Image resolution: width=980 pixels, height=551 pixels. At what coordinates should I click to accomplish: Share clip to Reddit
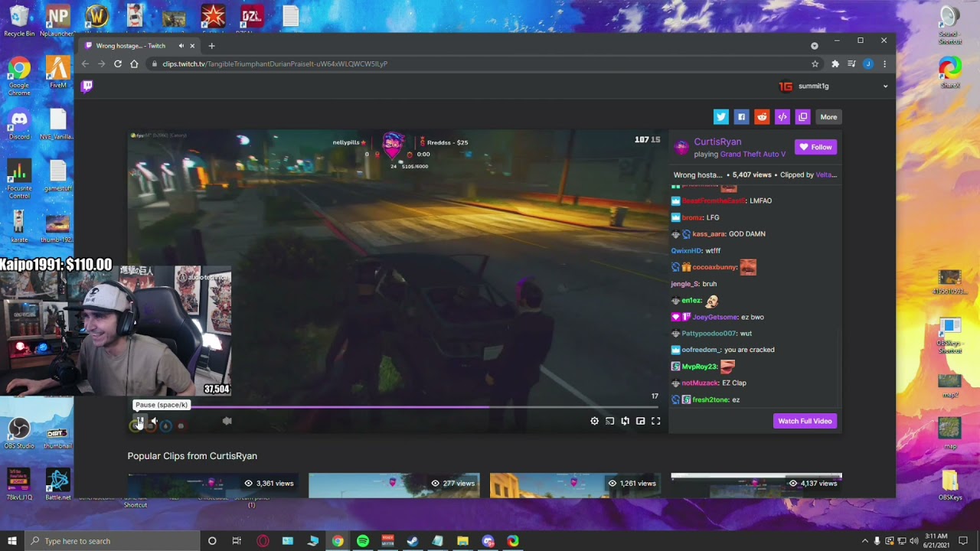point(761,116)
